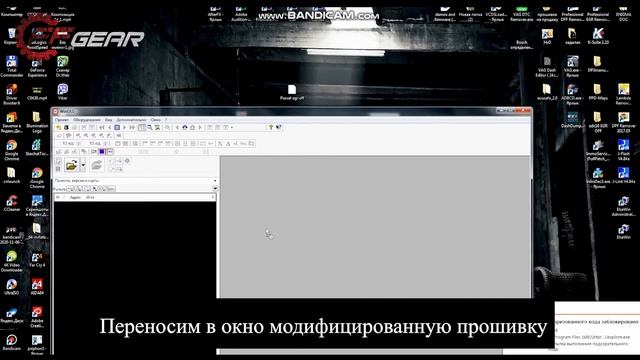Select the 4K Video Downloader icon
This screenshot has height=360, width=640.
[x=11, y=261]
